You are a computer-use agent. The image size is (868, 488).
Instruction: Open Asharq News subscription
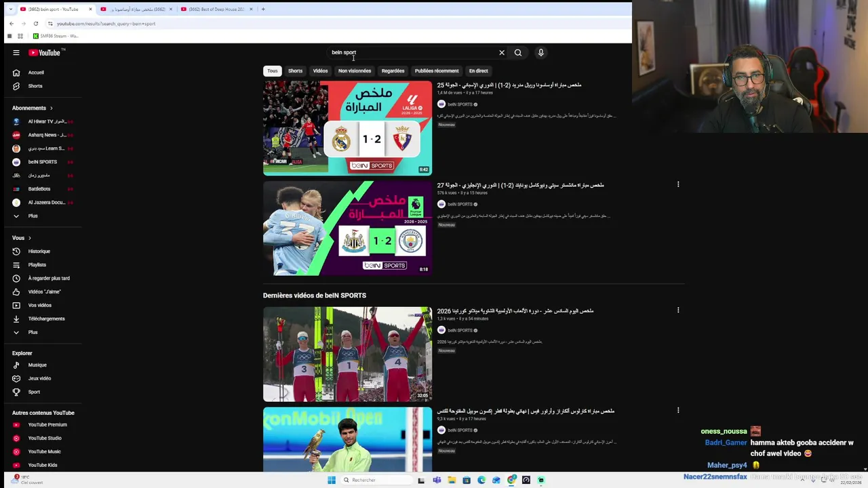click(42, 135)
